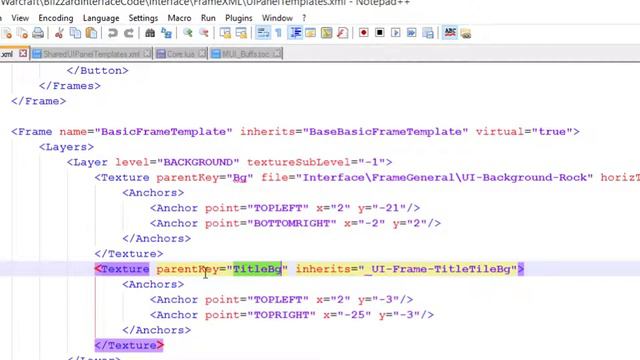Image resolution: width=640 pixels, height=360 pixels.
Task: Print the document with the printer icon
Action: [x=38, y=33]
